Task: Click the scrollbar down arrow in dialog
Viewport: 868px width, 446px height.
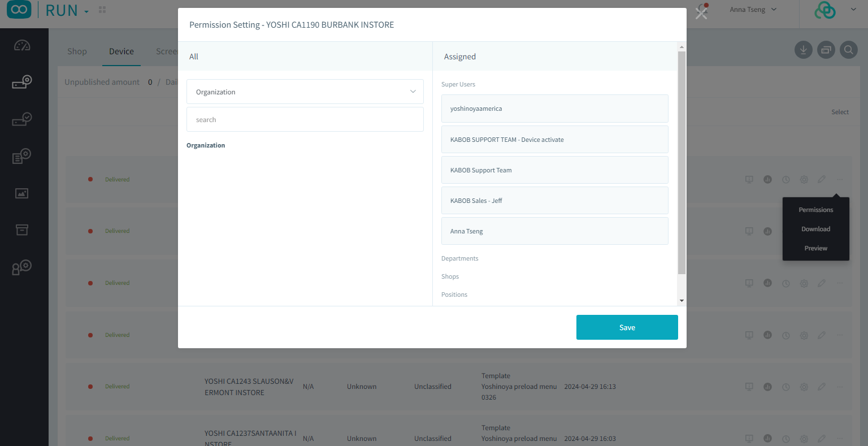Action: click(682, 301)
